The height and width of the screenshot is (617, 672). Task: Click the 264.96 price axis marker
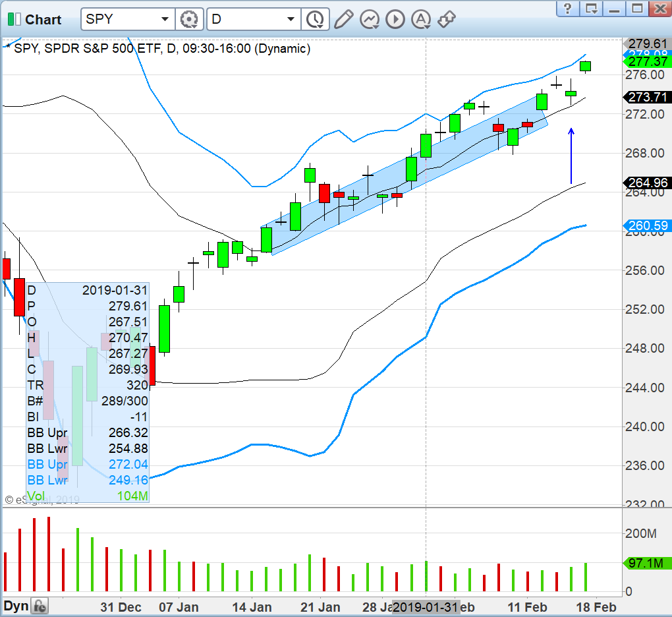(x=648, y=183)
